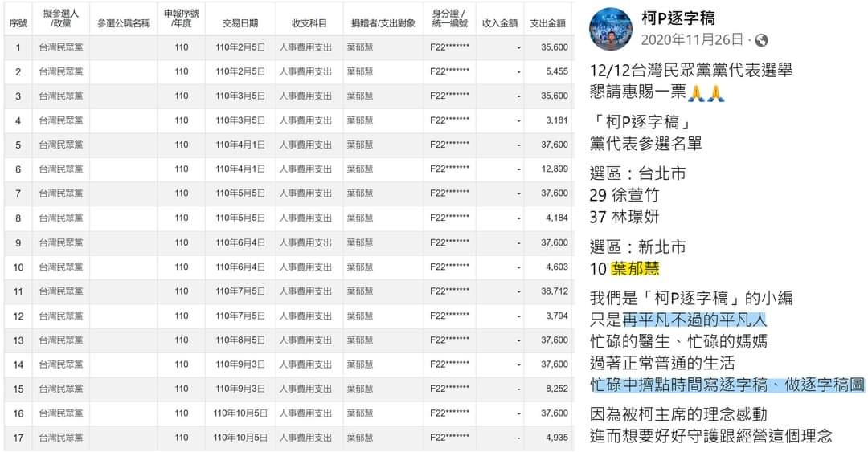The width and height of the screenshot is (868, 452).
Task: Select sequence number 11 in the 序號 column
Action: tap(18, 291)
